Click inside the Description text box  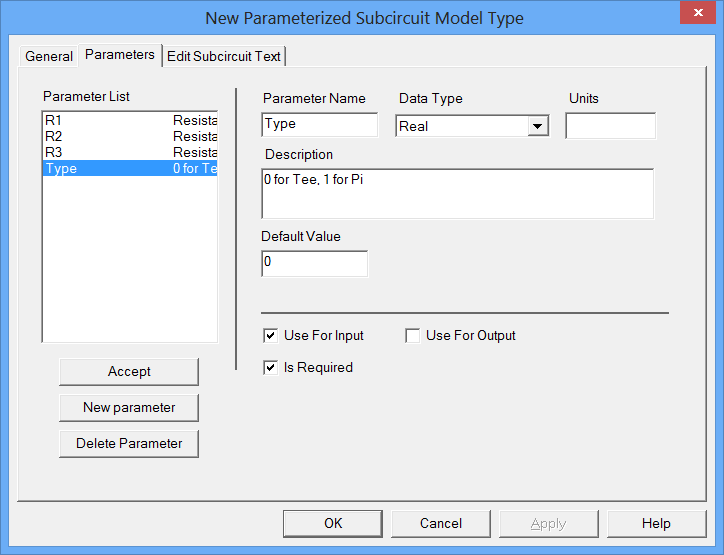pos(457,193)
